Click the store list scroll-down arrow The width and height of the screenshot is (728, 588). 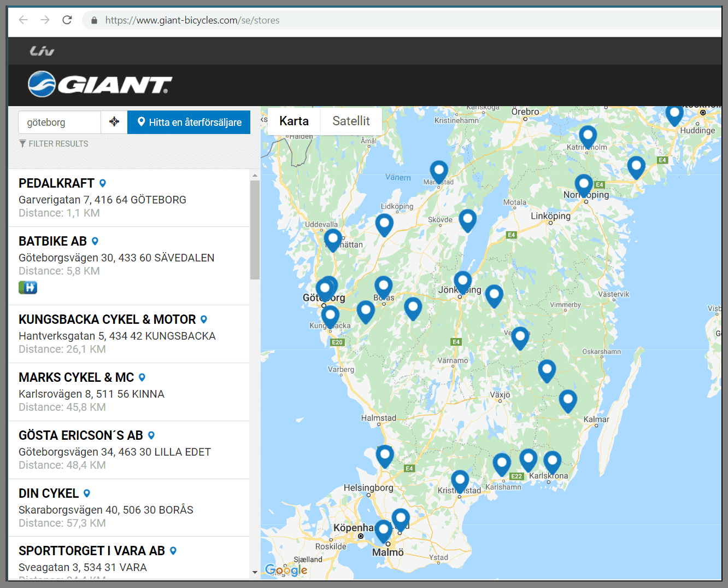click(x=255, y=573)
